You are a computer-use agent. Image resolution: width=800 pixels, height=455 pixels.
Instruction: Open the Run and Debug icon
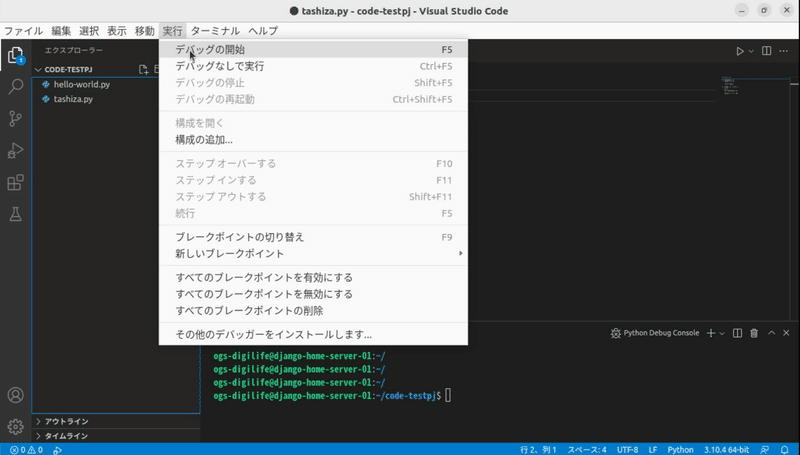(15, 150)
